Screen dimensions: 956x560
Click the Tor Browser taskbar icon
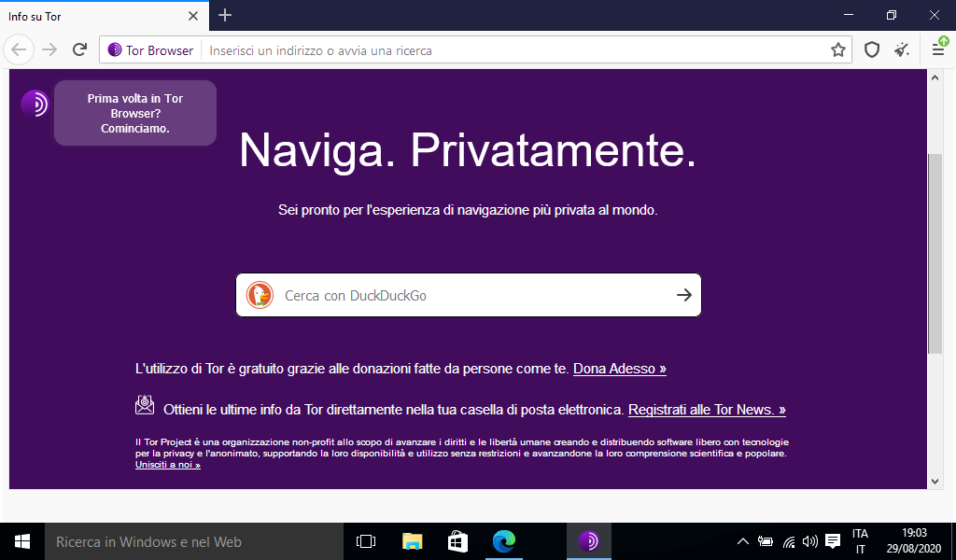click(x=588, y=541)
